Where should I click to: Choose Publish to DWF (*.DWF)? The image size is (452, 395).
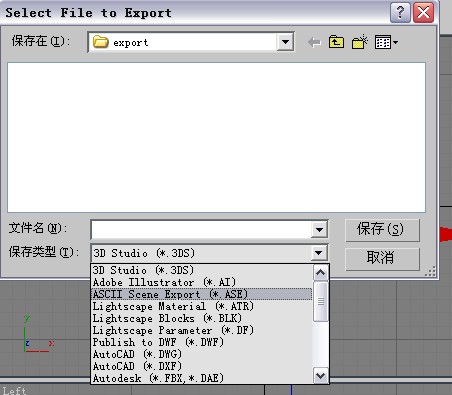202,342
